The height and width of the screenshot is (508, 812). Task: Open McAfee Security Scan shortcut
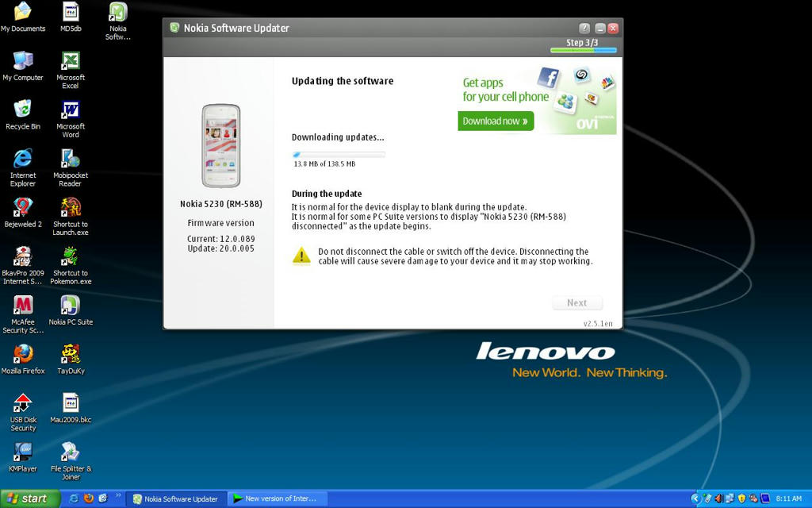(x=23, y=314)
